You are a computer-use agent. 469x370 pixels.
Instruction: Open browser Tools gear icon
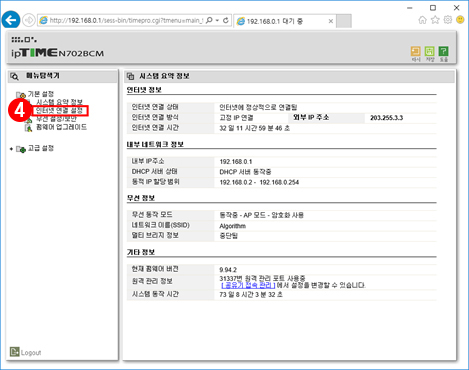(448, 20)
